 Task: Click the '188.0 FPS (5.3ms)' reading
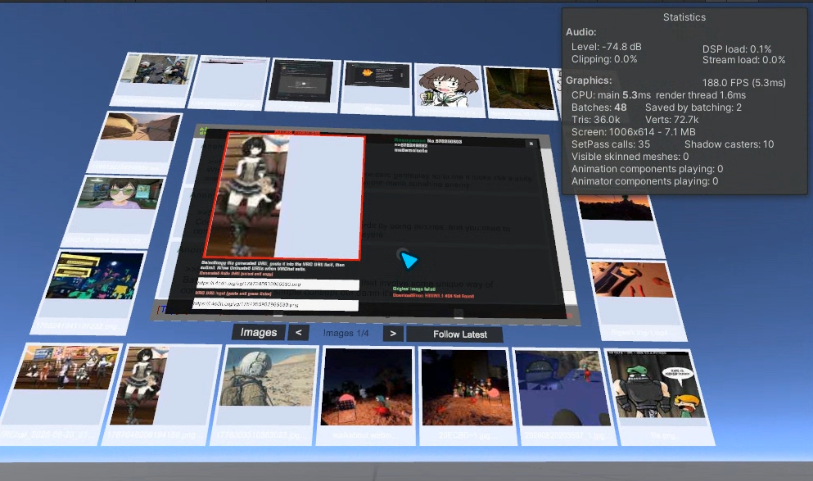click(x=744, y=82)
